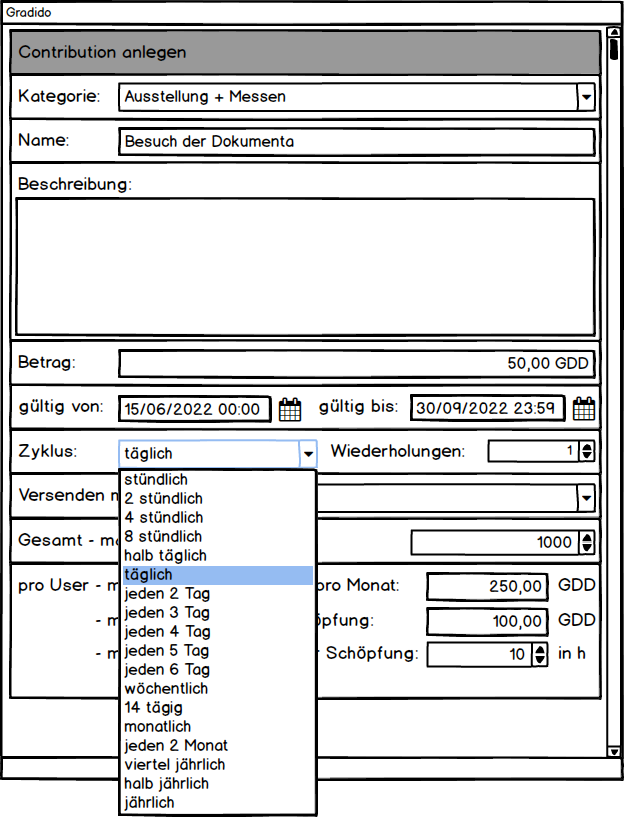The height and width of the screenshot is (818, 624).
Task: Select 'jeden 2 Monat' option
Action: click(x=176, y=746)
